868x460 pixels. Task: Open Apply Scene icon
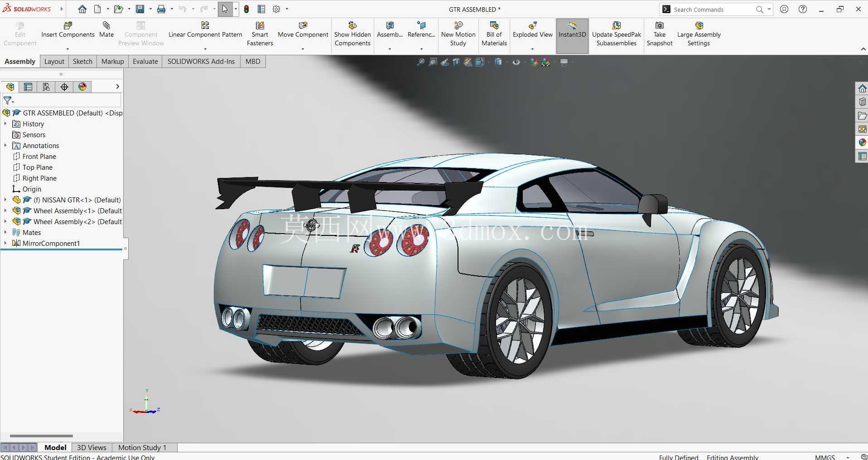click(546, 62)
